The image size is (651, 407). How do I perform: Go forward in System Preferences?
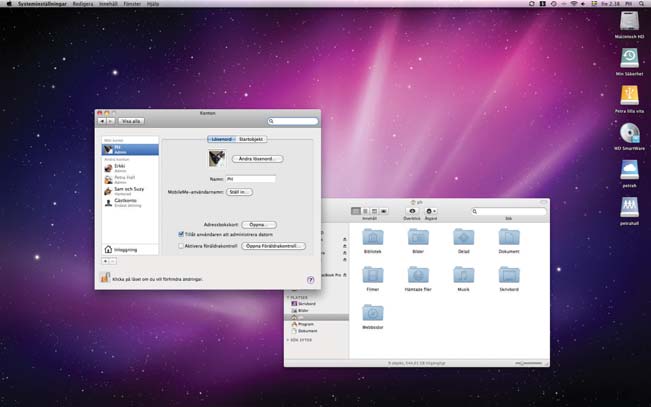tap(111, 121)
